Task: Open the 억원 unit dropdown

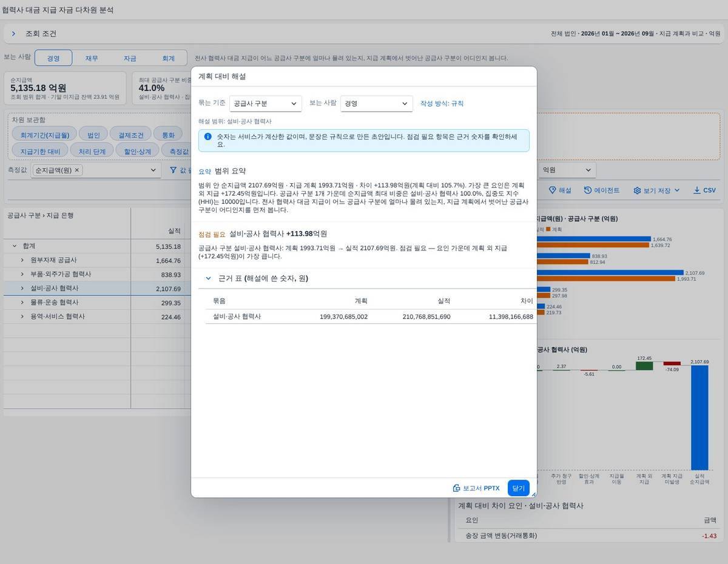Action: coord(567,170)
